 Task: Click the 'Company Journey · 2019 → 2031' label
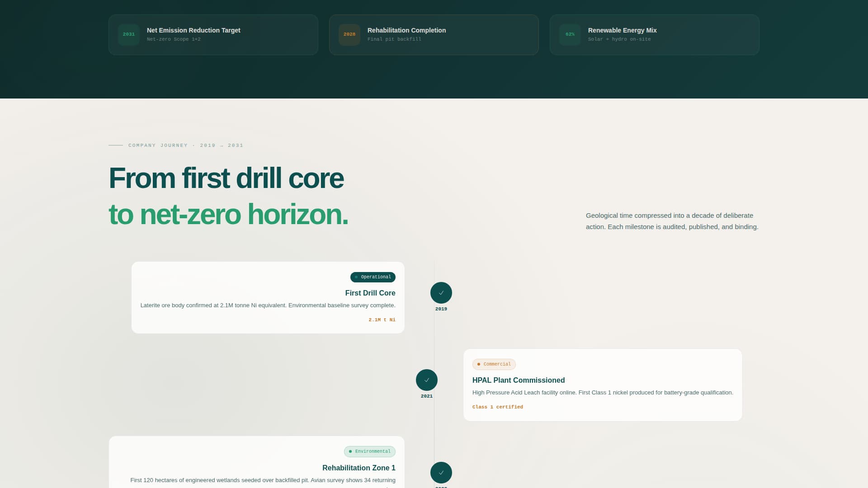[186, 145]
